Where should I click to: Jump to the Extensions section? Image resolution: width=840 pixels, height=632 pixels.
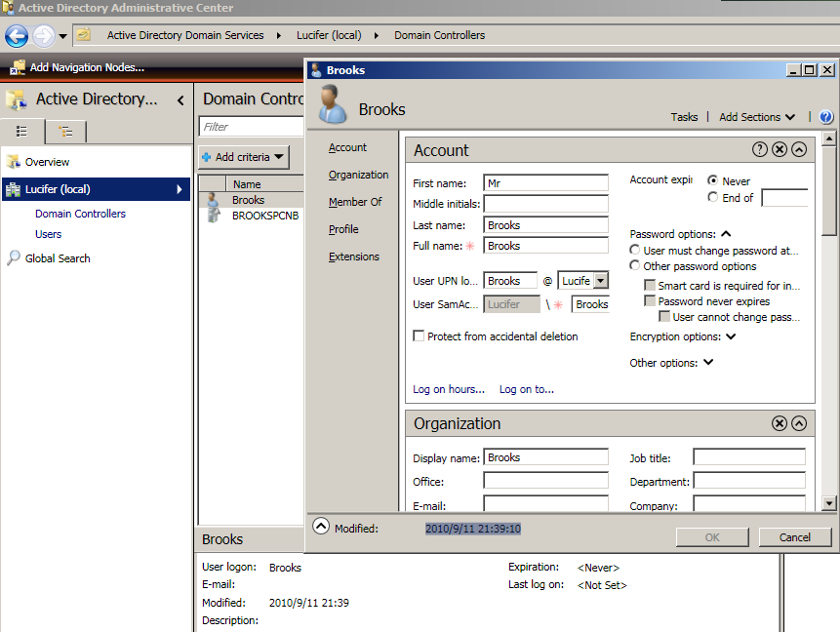[x=353, y=257]
